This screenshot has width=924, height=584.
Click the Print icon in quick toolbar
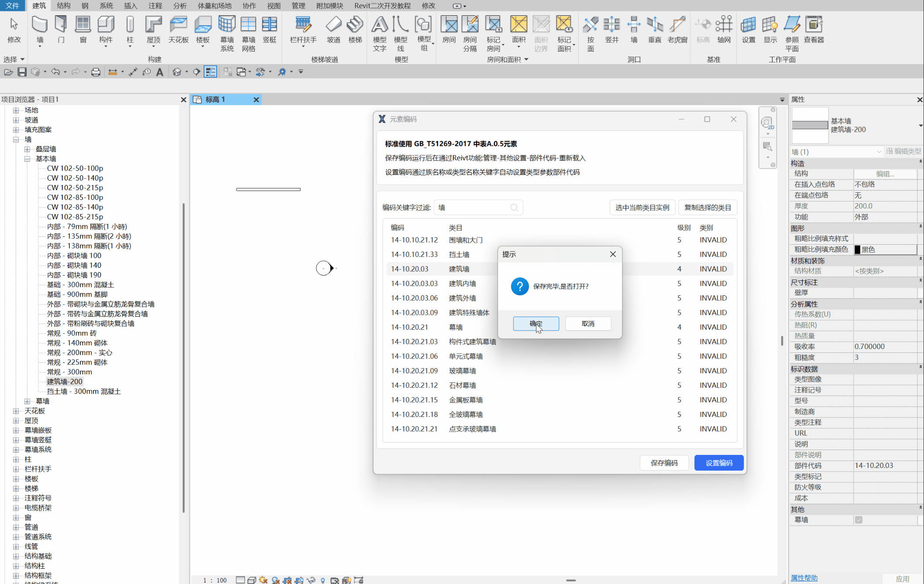point(95,72)
